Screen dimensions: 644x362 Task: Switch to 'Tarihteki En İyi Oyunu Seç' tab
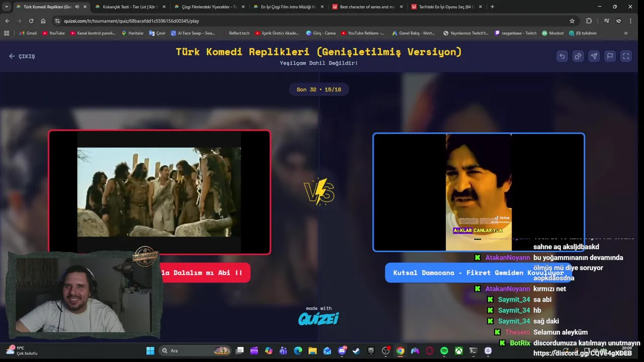(446, 7)
